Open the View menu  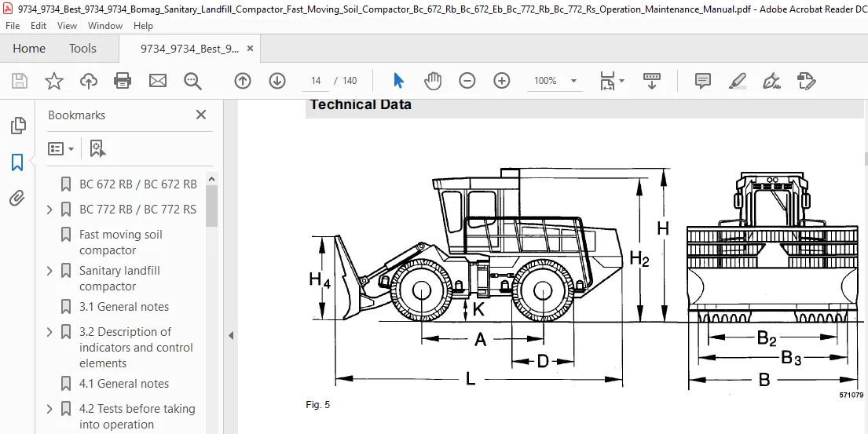coord(67,26)
